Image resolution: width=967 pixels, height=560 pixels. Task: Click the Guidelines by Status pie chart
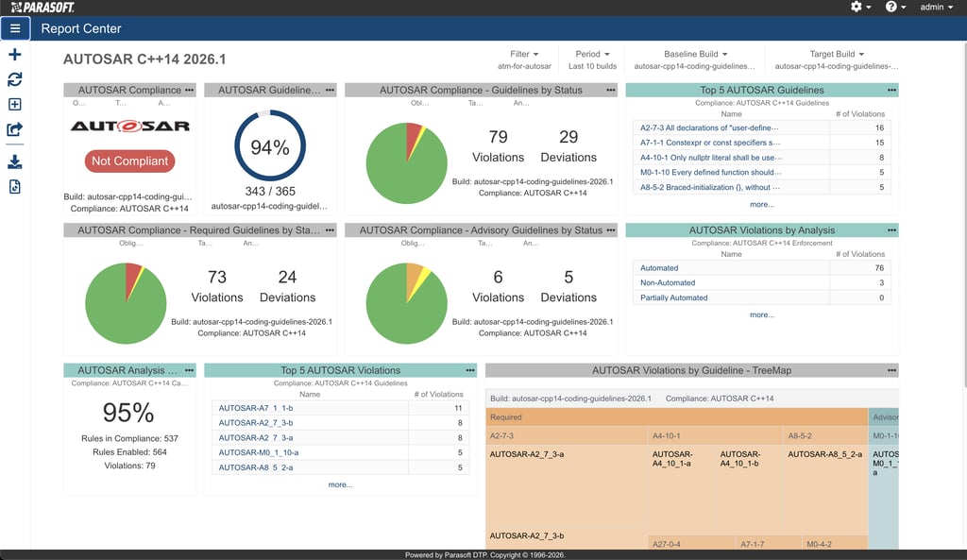406,163
